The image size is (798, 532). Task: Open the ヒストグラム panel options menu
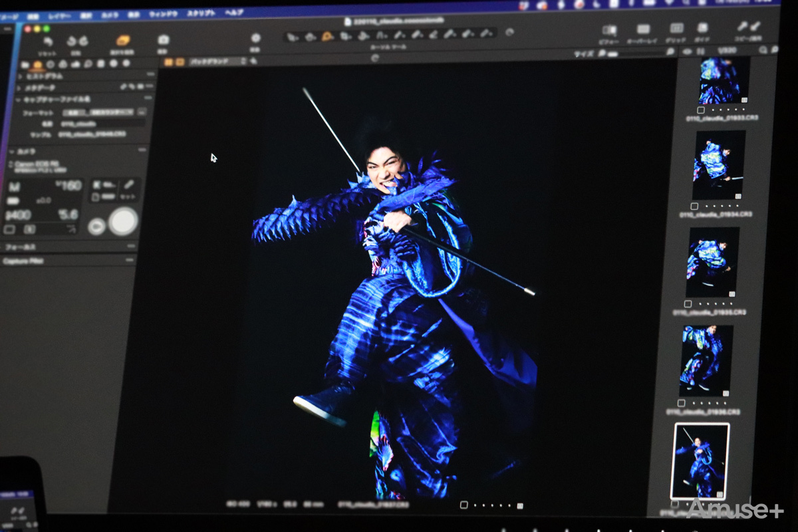pos(149,74)
